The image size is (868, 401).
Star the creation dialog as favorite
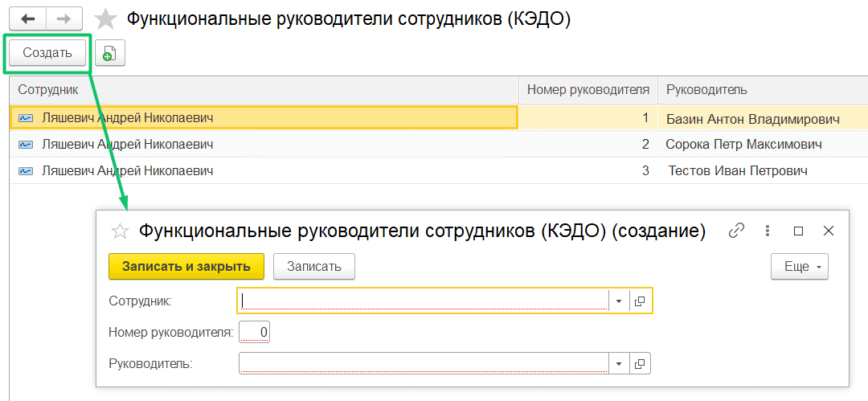[x=120, y=231]
